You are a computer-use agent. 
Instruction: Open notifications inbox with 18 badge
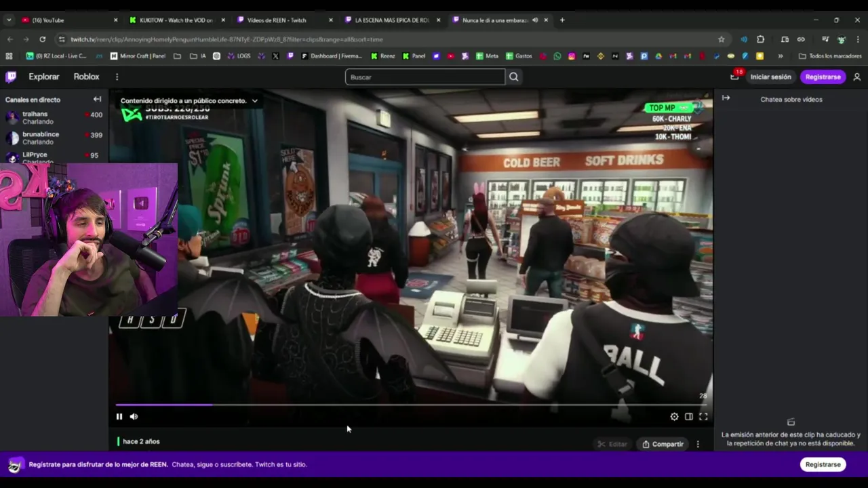point(734,77)
